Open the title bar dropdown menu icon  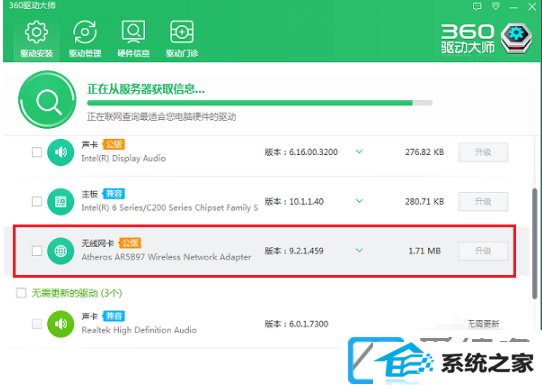pyautogui.click(x=496, y=6)
